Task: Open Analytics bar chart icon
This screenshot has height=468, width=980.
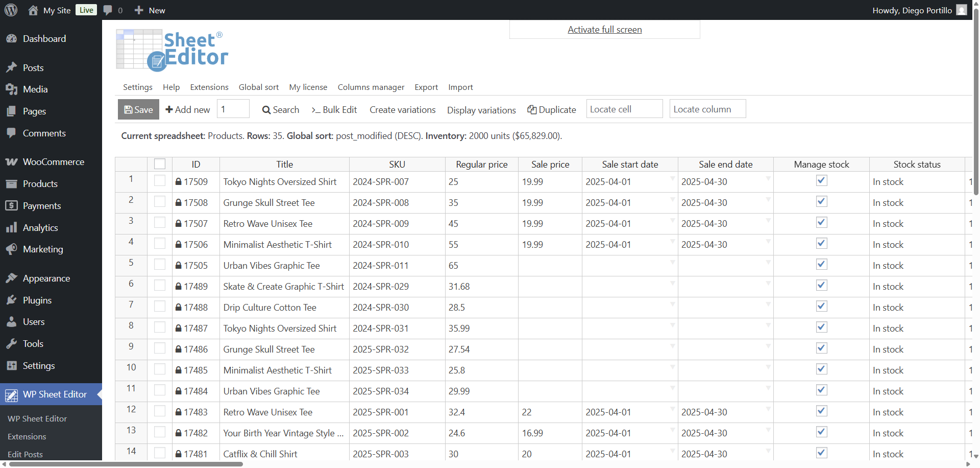Action: (11, 228)
